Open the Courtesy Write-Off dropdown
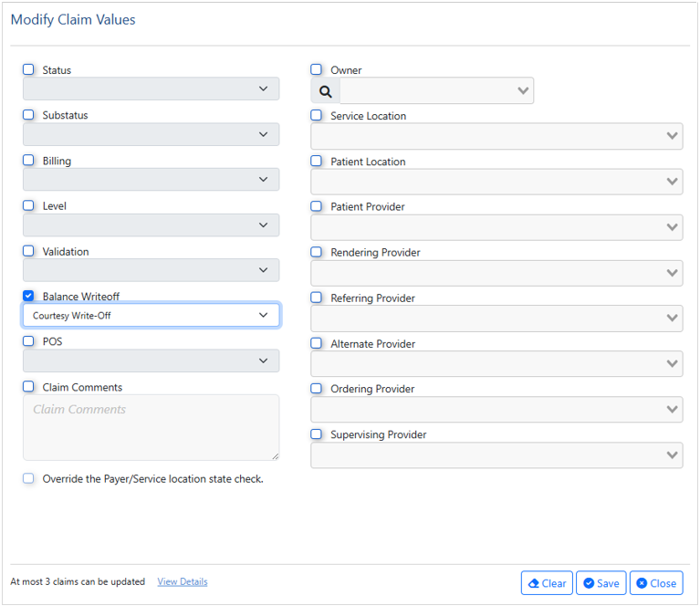Image resolution: width=700 pixels, height=606 pixels. pyautogui.click(x=151, y=316)
